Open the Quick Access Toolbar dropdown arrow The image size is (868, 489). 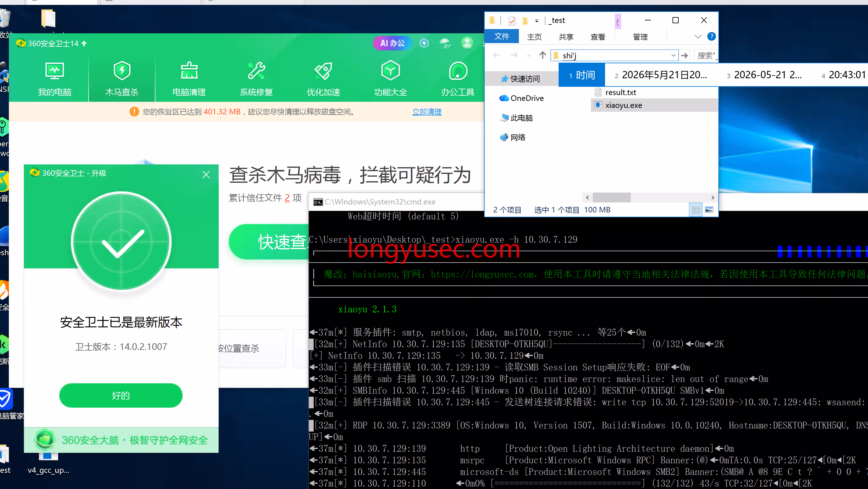point(536,21)
